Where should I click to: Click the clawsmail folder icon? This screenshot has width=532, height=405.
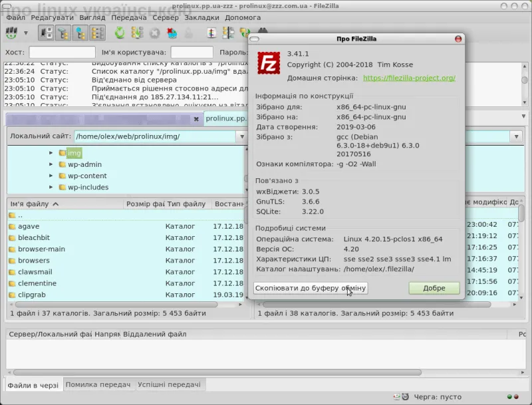[12, 273]
